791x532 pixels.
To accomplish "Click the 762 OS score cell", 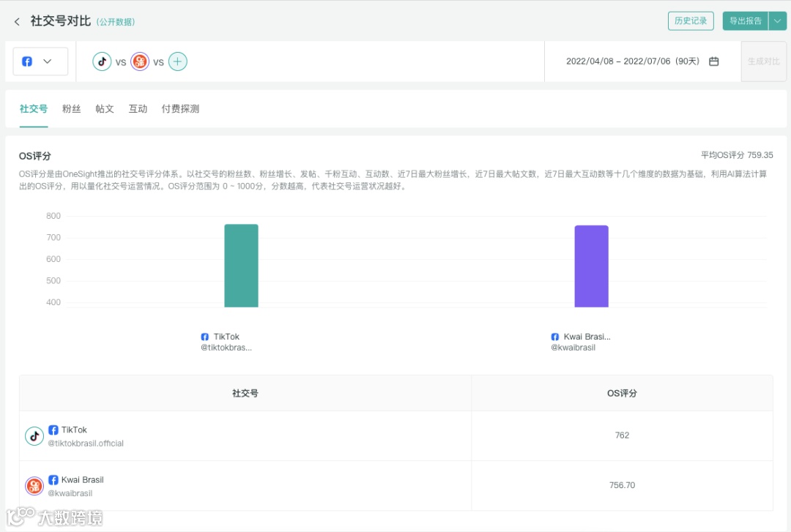I will (x=622, y=435).
